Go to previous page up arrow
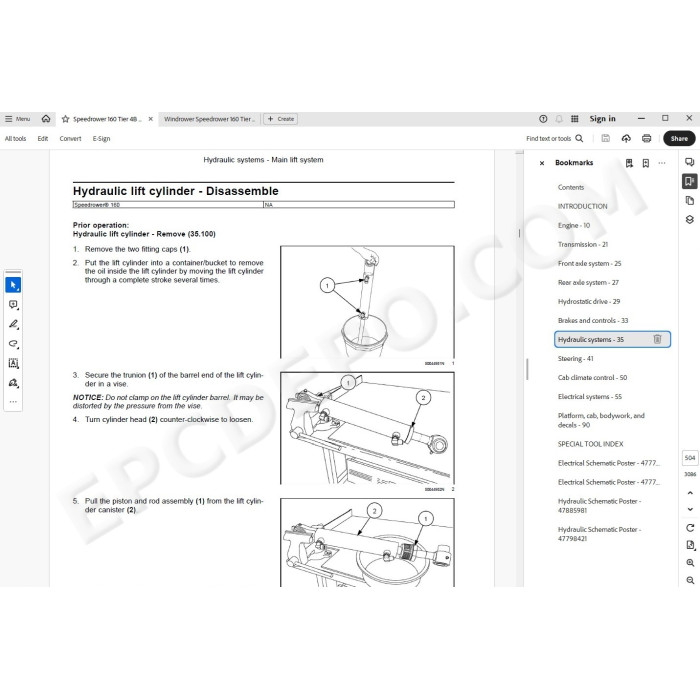 [690, 493]
